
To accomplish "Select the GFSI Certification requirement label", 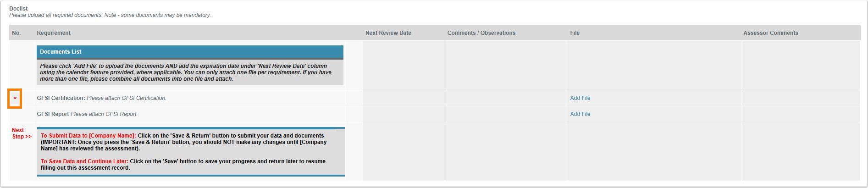I will click(x=61, y=98).
